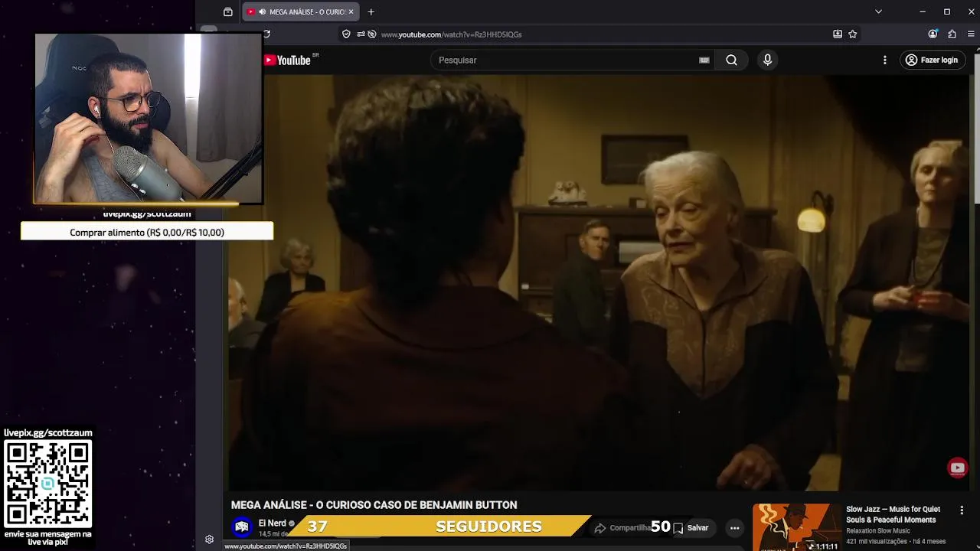This screenshot has width=980, height=551.
Task: Click the Compartilhar share button
Action: (x=622, y=527)
